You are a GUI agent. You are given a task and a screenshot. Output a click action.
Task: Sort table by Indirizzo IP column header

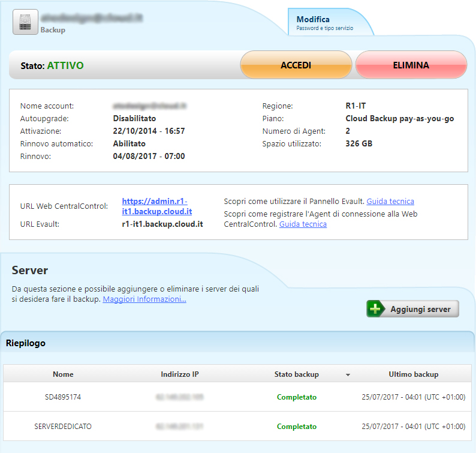[x=180, y=374]
